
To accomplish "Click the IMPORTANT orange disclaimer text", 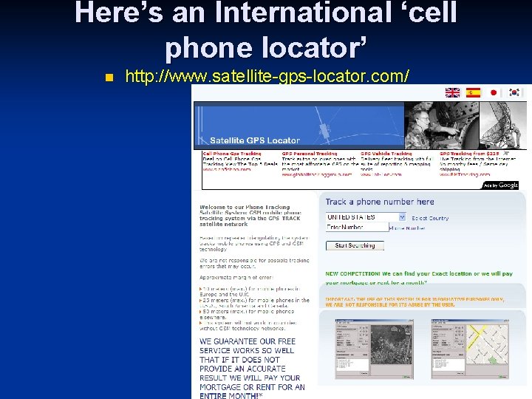I will pyautogui.click(x=415, y=302).
